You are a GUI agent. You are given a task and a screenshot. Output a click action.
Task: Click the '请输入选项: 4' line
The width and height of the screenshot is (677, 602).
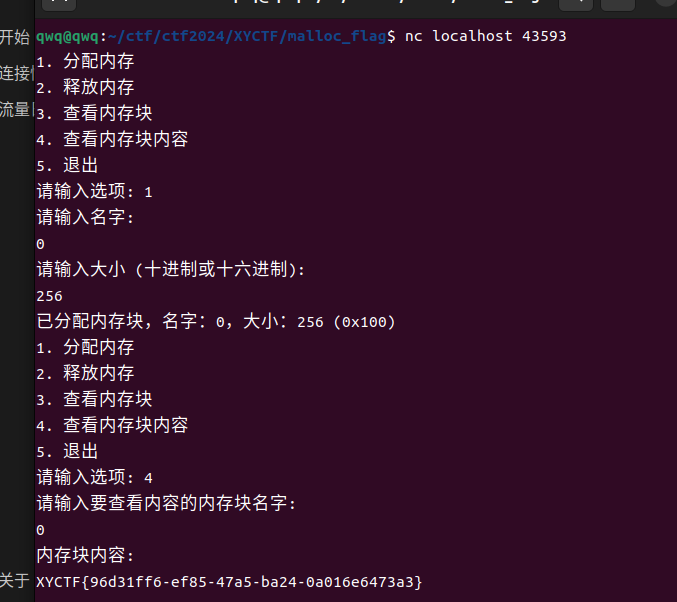coord(94,478)
